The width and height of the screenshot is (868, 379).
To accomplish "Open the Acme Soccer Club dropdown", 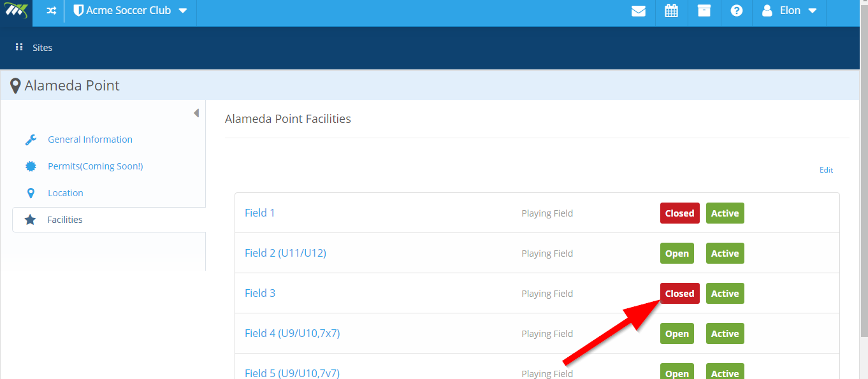I will pyautogui.click(x=131, y=11).
